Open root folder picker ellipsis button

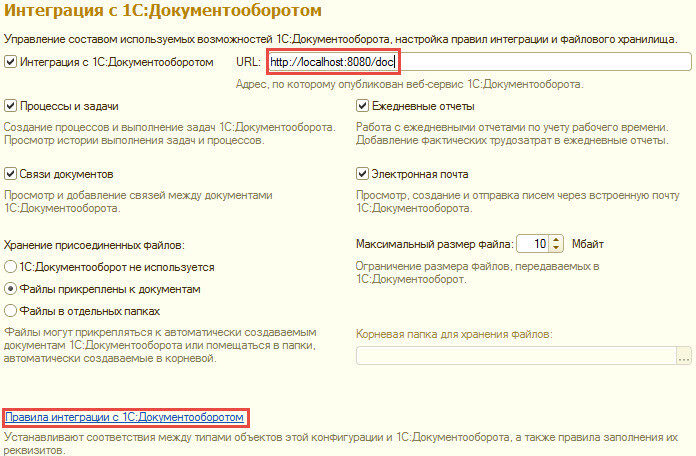point(684,356)
